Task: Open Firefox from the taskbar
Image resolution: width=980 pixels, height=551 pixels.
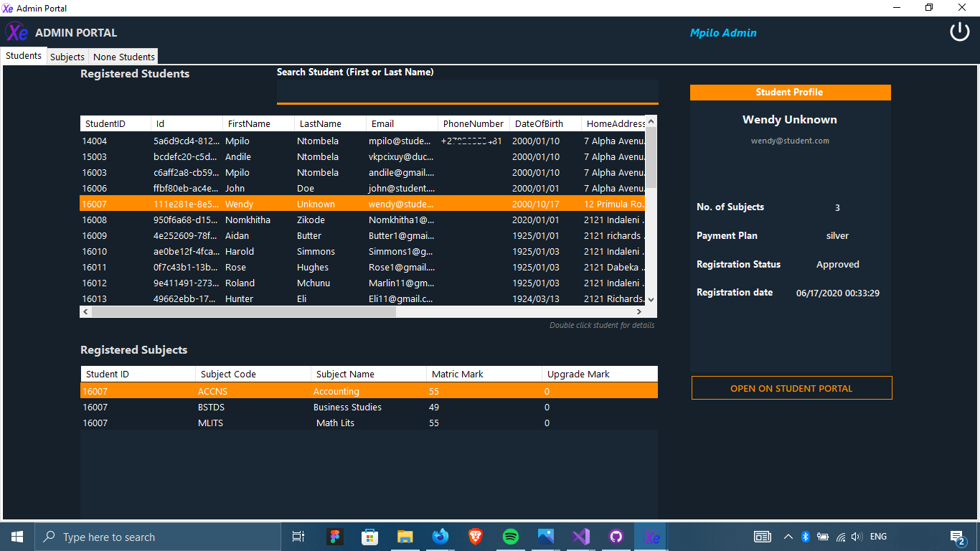Action: (x=440, y=537)
